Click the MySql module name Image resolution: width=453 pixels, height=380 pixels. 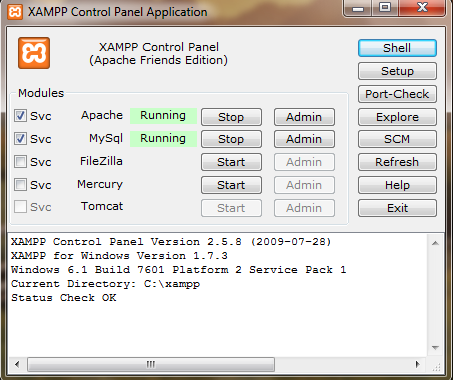tap(106, 139)
